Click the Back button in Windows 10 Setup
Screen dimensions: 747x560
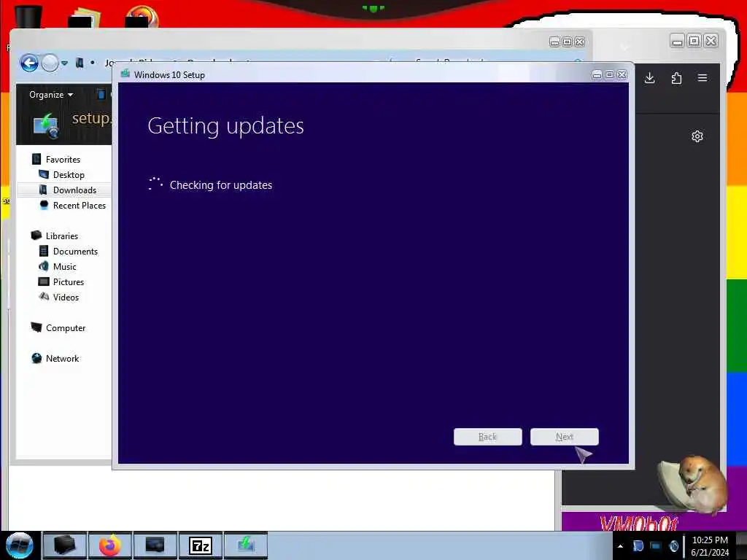487,437
